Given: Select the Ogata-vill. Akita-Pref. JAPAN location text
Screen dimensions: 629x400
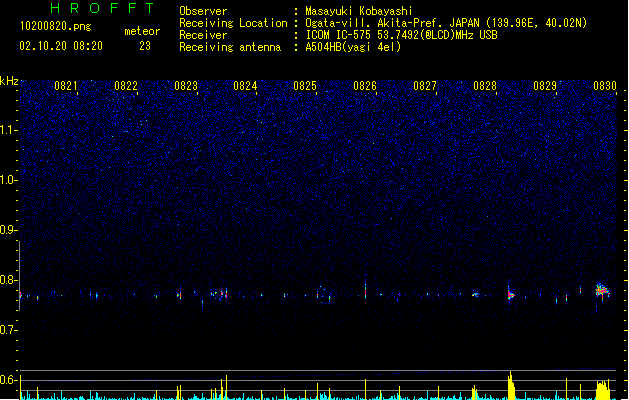Looking at the screenshot, I should tap(446, 23).
